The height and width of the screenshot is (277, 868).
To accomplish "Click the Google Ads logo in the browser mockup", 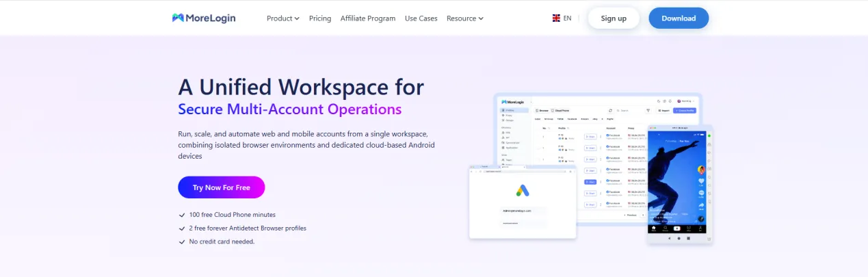I will (x=522, y=190).
